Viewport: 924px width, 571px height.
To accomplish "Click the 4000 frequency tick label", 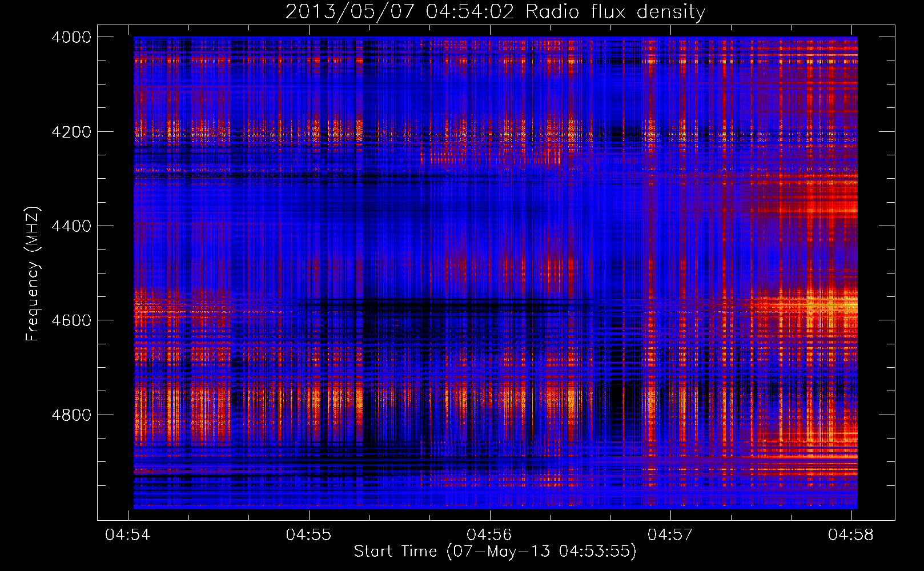I will pos(71,37).
